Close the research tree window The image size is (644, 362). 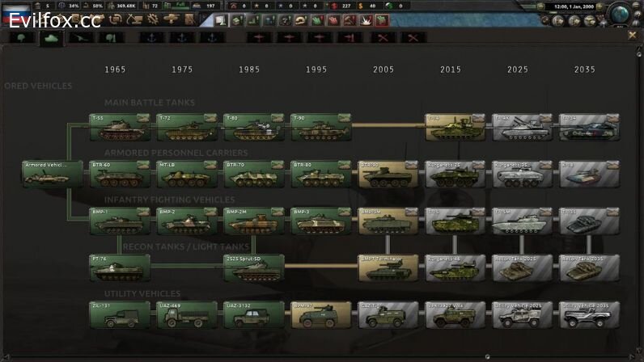633,36
